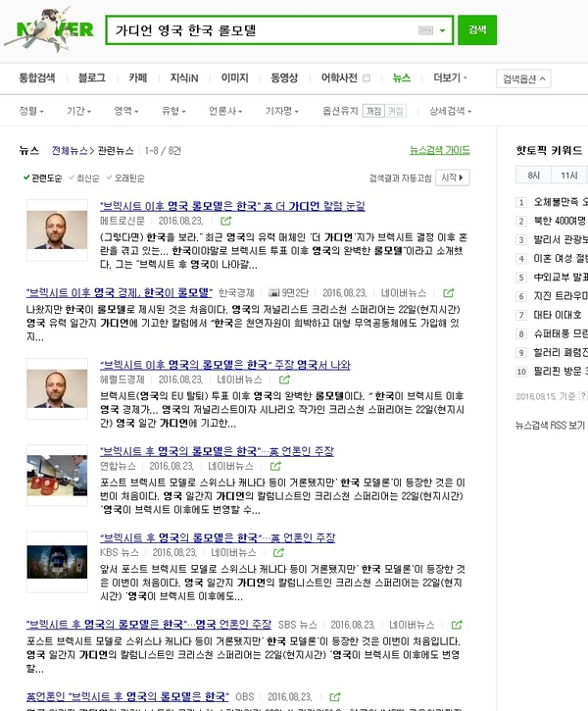This screenshot has width=588, height=711.
Task: Turn option retention off with 꺼짐
Action: [373, 111]
